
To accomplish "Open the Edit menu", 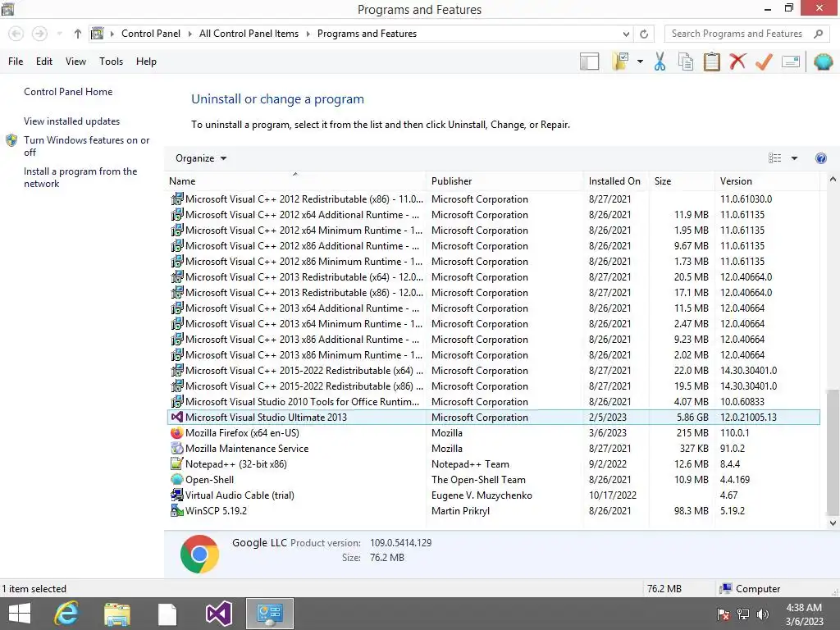I will click(44, 62).
